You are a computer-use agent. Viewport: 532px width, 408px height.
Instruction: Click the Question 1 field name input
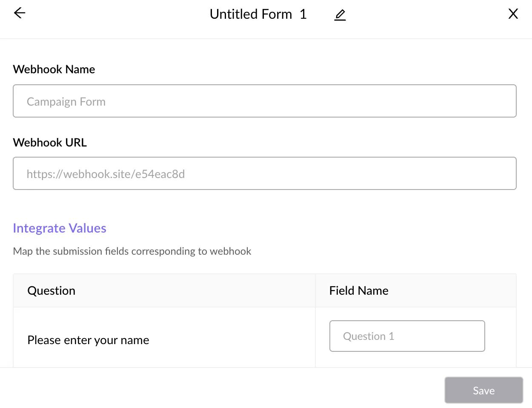click(407, 336)
